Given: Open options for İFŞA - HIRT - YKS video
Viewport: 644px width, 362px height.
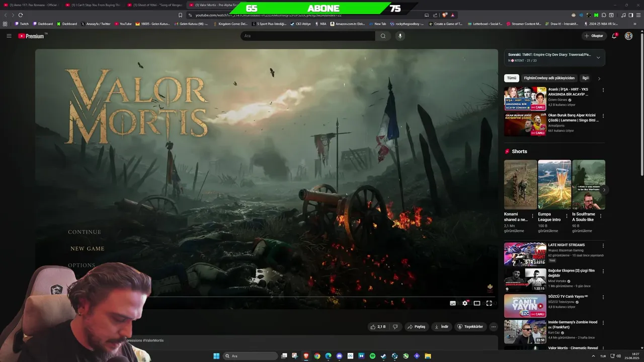Looking at the screenshot, I should pyautogui.click(x=603, y=90).
